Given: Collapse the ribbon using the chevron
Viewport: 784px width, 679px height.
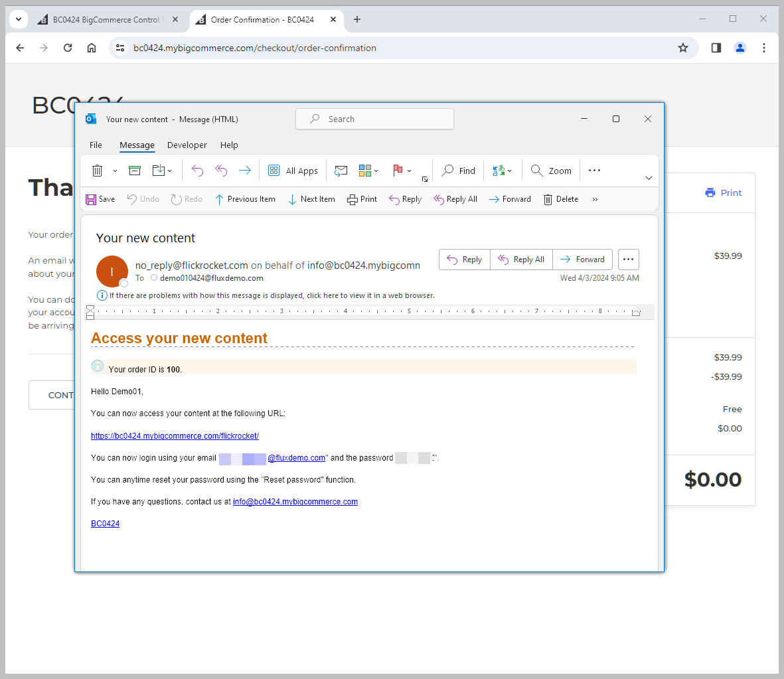Looking at the screenshot, I should coord(649,178).
